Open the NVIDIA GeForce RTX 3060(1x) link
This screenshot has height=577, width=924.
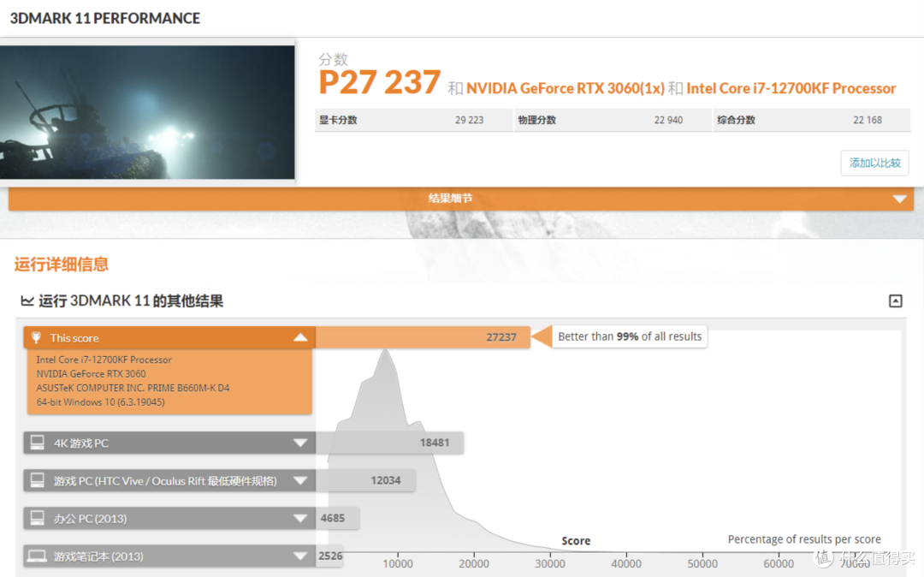pyautogui.click(x=566, y=88)
